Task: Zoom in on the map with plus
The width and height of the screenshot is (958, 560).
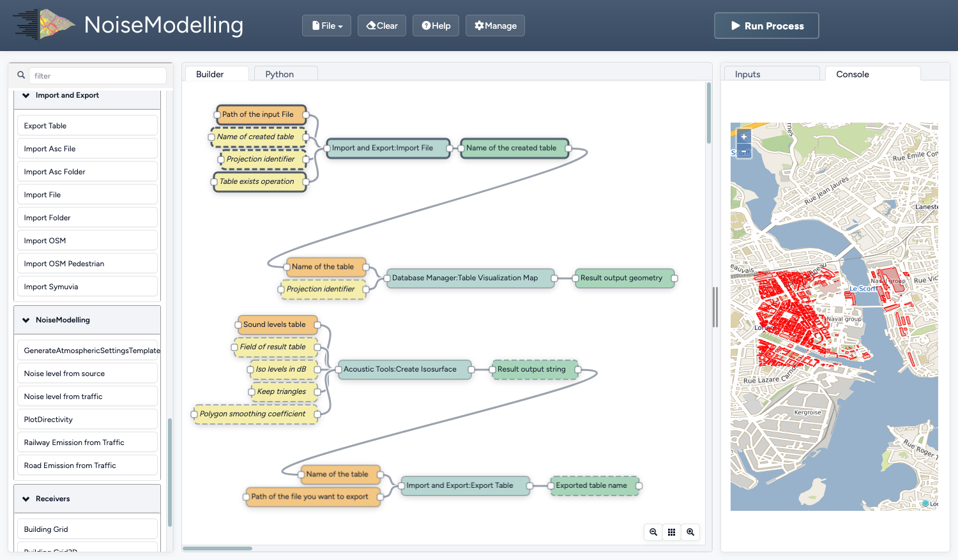Action: (x=743, y=137)
